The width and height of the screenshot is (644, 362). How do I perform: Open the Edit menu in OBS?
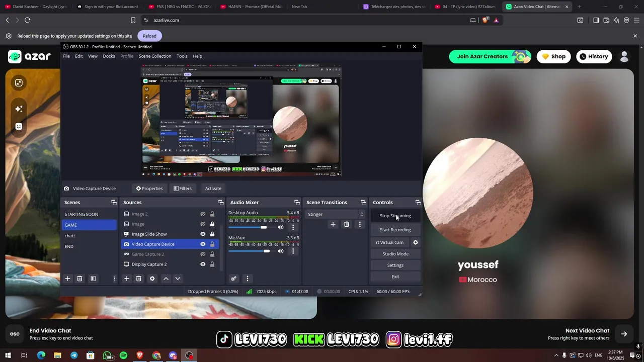79,56
